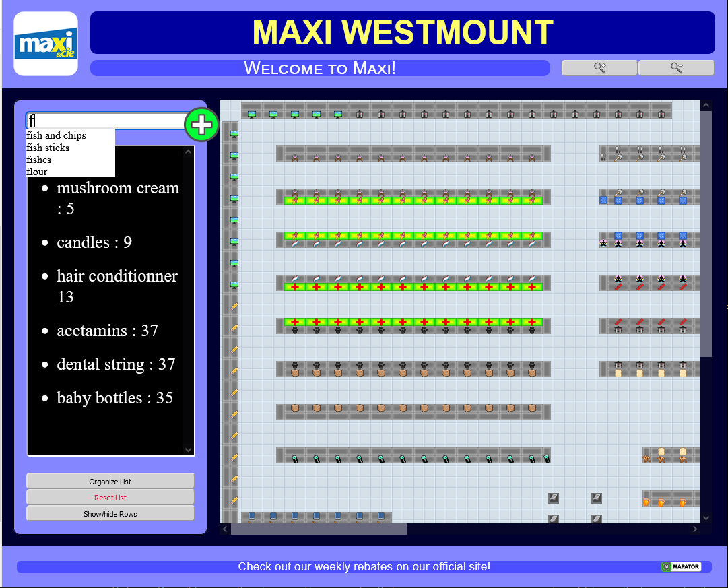Click the Mapator badge in footer
728x588 pixels.
(x=681, y=566)
